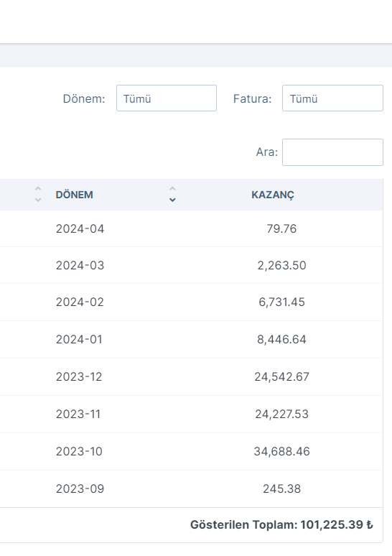Image resolution: width=392 pixels, height=556 pixels.
Task: Sort by the DÖNEM column header
Action: (x=74, y=195)
